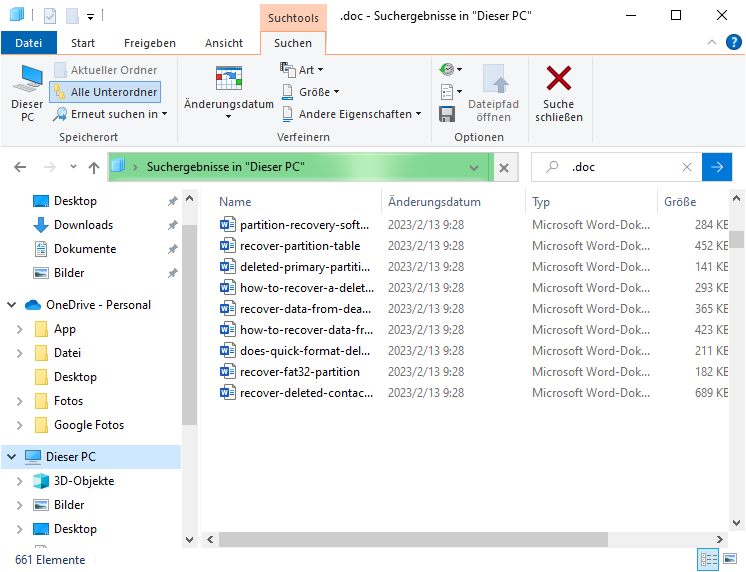Click the save search floppy disk icon
Image resolution: width=746 pixels, height=572 pixels.
pyautogui.click(x=447, y=114)
